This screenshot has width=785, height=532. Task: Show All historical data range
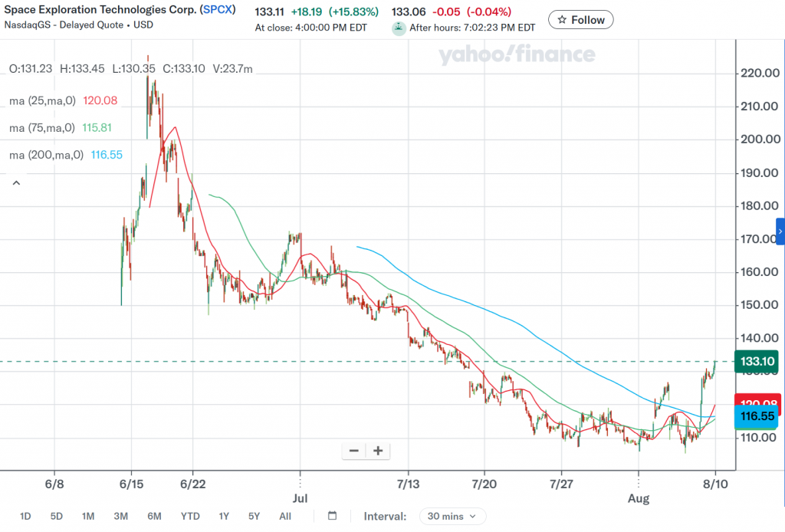285,516
